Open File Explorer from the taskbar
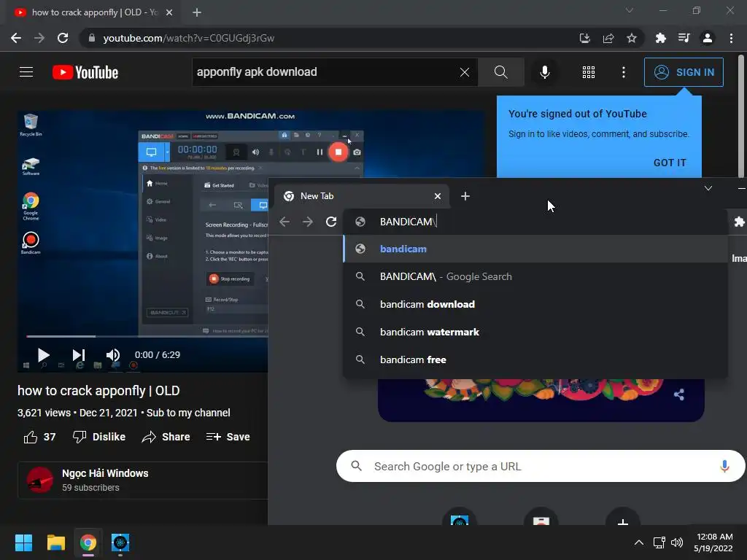Viewport: 747px width, 560px height. tap(55, 542)
